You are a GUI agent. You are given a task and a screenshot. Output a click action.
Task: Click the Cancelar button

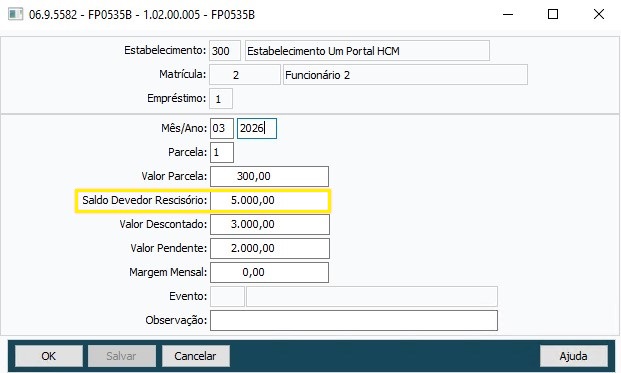pos(196,356)
